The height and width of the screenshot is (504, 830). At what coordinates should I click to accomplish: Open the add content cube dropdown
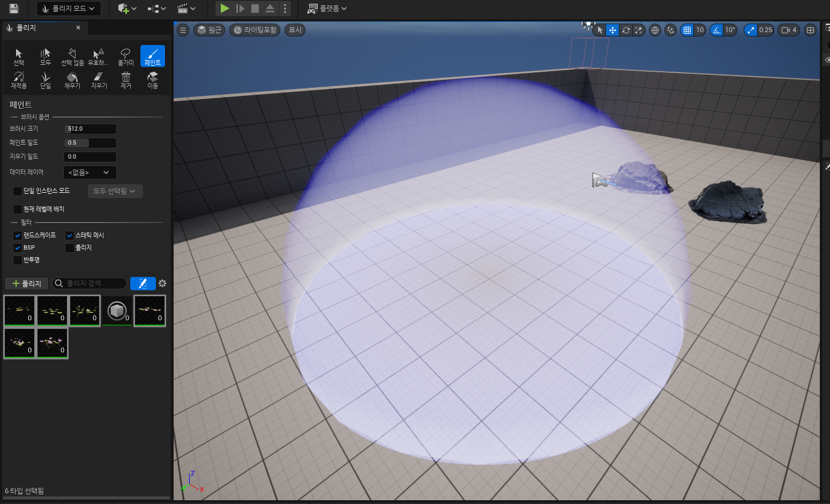(128, 9)
